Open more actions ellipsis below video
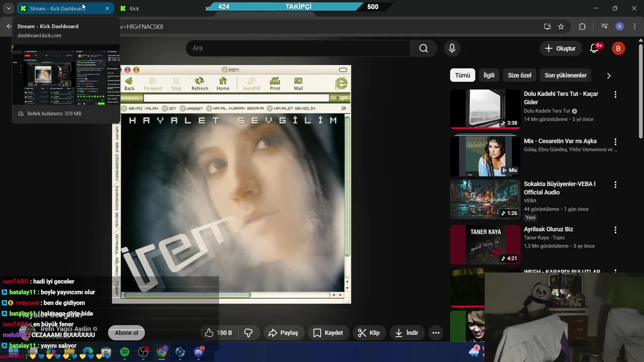 (436, 333)
